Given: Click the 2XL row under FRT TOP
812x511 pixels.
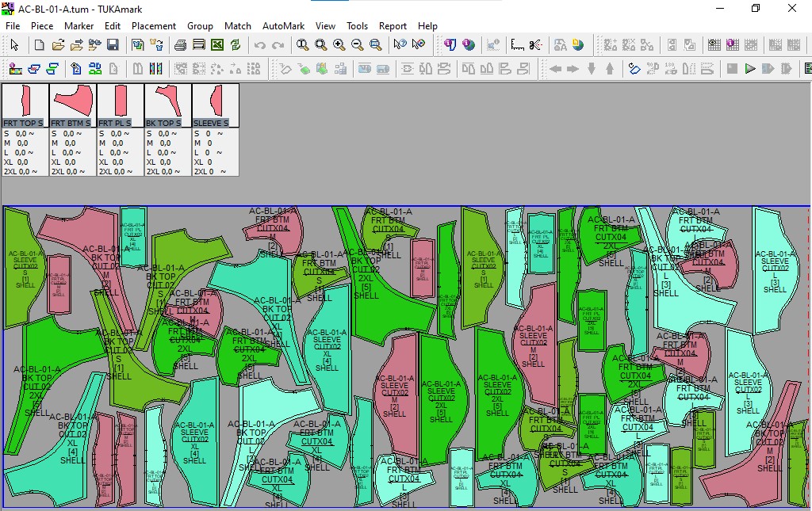Looking at the screenshot, I should (x=21, y=171).
